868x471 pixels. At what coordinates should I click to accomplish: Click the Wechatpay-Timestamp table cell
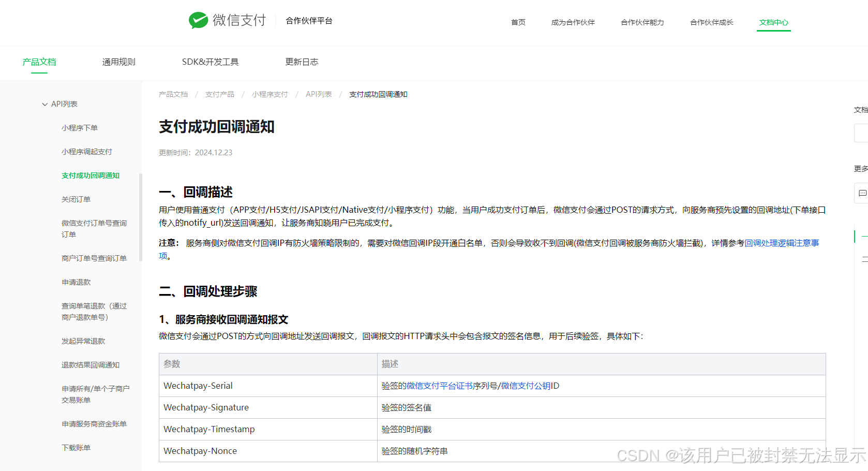(268, 429)
